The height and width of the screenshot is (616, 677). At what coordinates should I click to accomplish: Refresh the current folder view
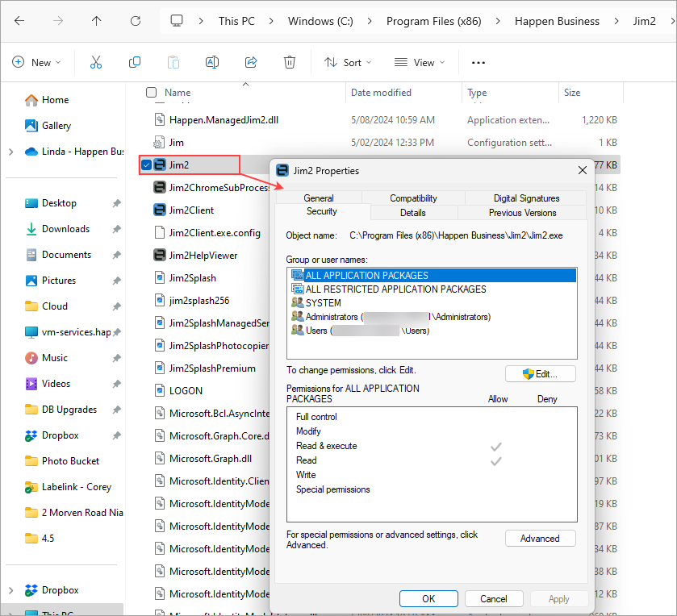coord(136,21)
